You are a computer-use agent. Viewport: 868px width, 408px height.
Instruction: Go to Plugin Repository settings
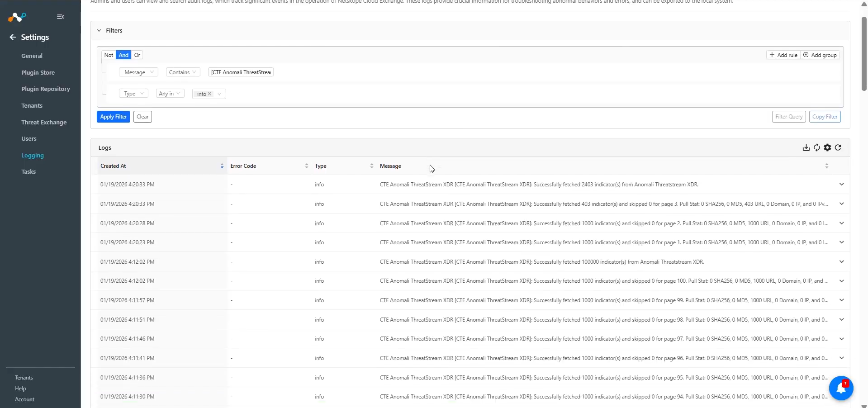46,89
